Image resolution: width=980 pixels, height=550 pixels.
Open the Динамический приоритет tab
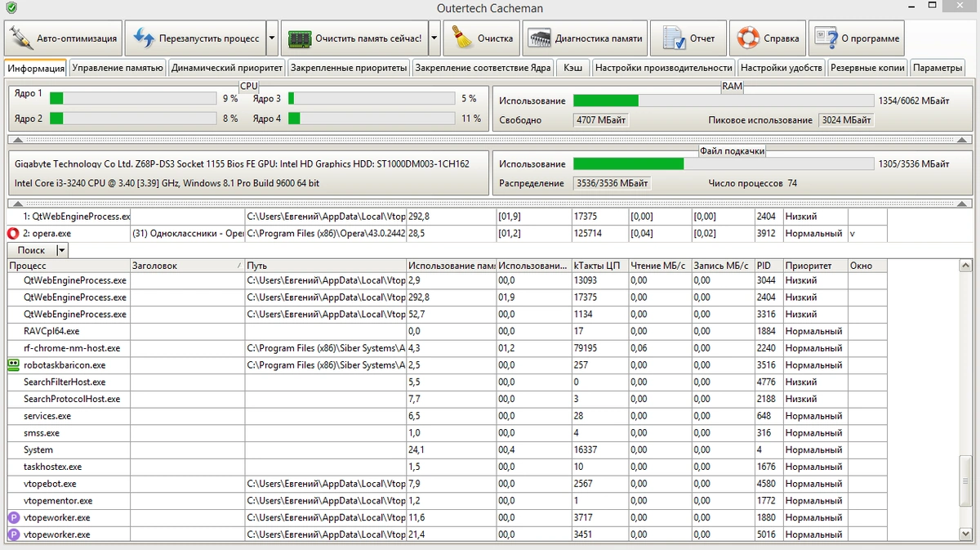pos(226,68)
